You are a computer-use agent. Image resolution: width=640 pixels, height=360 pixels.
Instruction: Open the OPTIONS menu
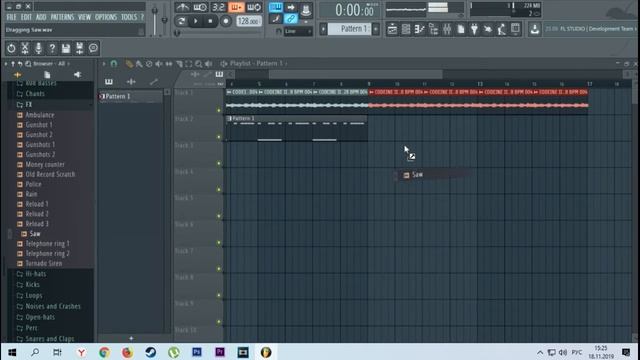(x=106, y=17)
